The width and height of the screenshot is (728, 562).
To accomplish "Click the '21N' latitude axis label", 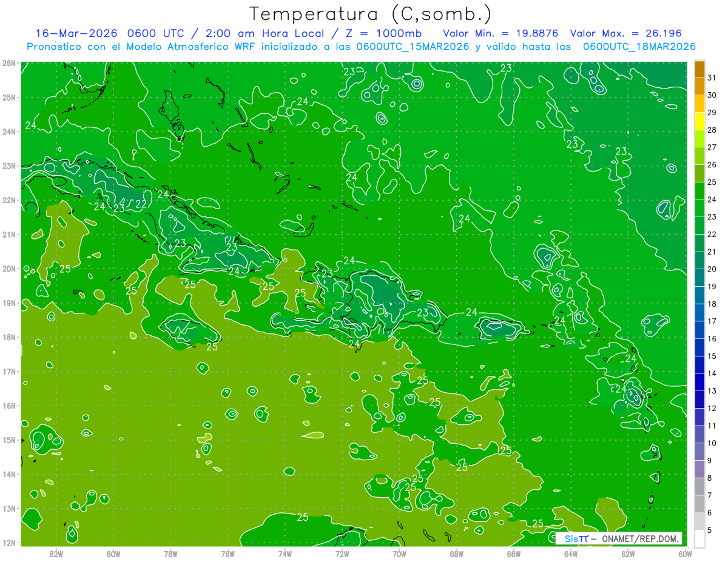I will [x=9, y=234].
